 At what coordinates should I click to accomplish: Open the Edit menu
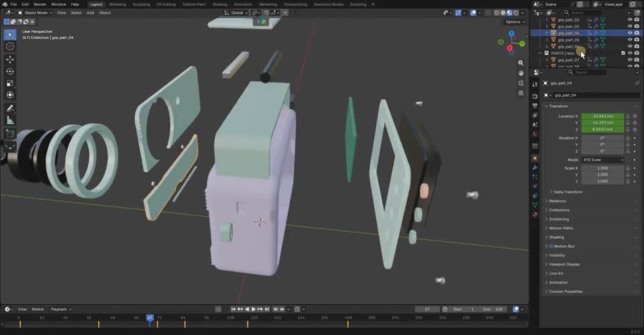25,4
